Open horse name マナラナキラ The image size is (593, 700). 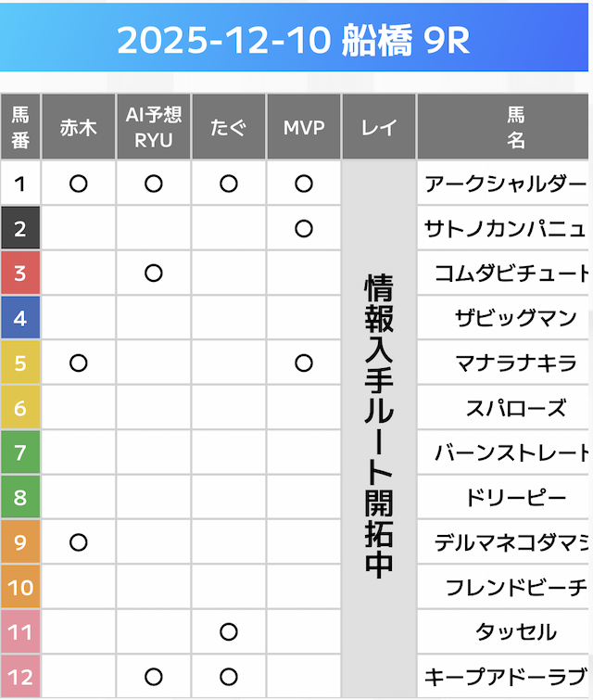pyautogui.click(x=515, y=363)
